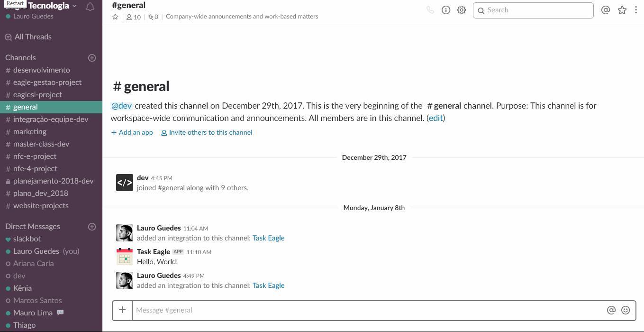
Task: Open the Task Eagle integration link
Action: pyautogui.click(x=268, y=238)
